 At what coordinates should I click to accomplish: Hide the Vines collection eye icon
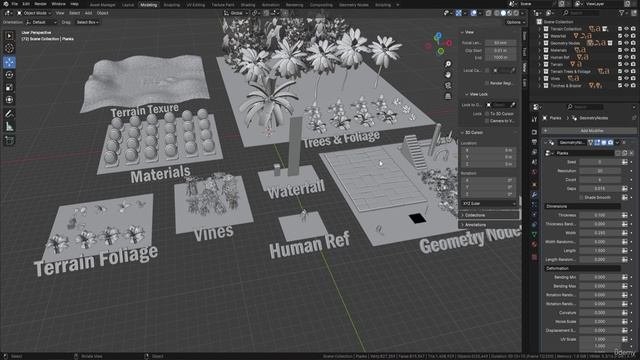click(x=627, y=78)
